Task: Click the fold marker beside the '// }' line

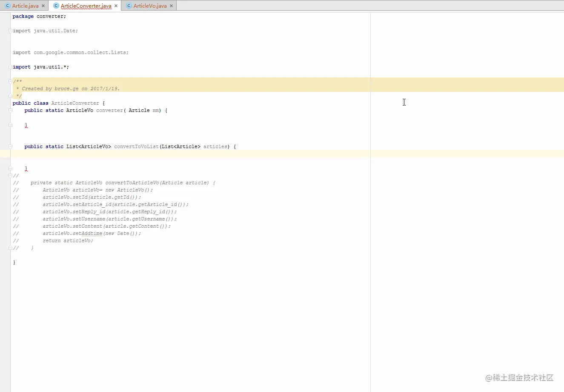Action: pos(11,248)
